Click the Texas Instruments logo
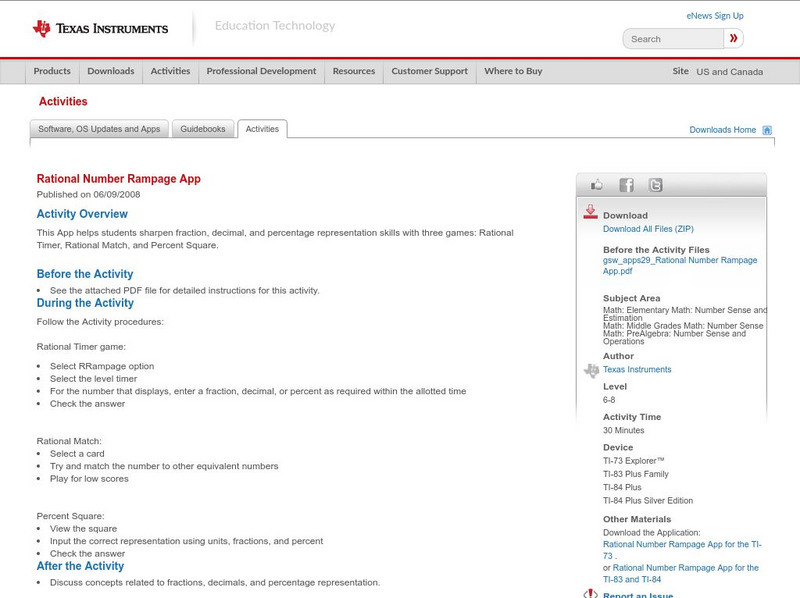 [x=100, y=28]
